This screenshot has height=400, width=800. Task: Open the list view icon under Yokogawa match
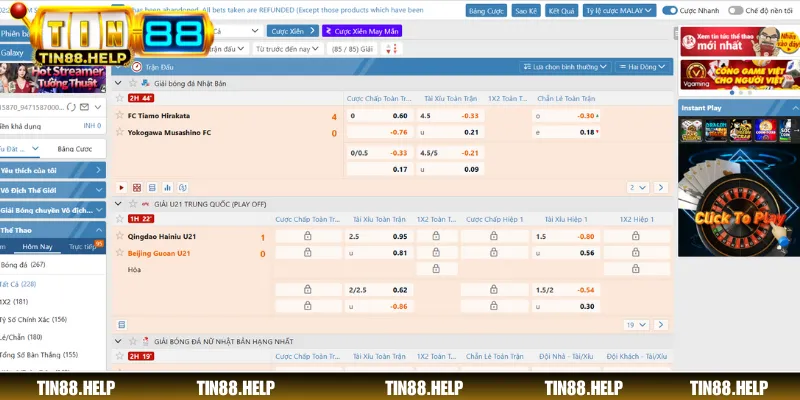pyautogui.click(x=152, y=187)
